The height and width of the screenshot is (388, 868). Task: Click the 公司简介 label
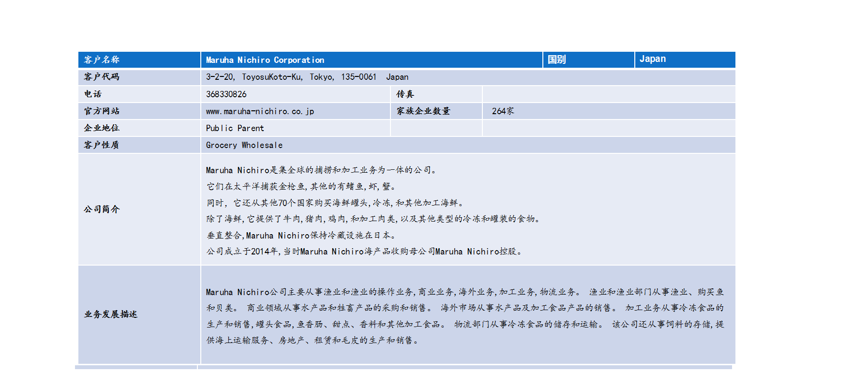pos(102,209)
